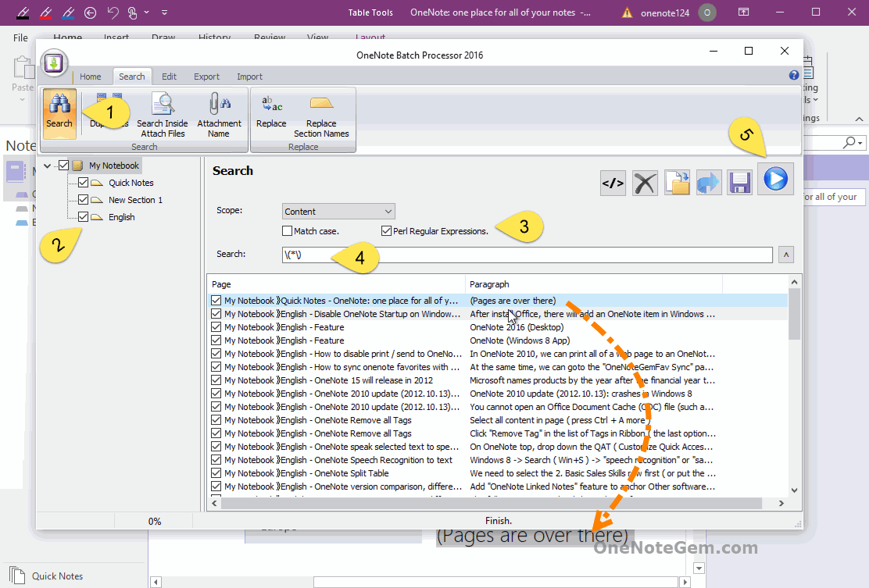Viewport: 869px width, 588px height.
Task: Click results list scroll down arrow
Action: (794, 490)
